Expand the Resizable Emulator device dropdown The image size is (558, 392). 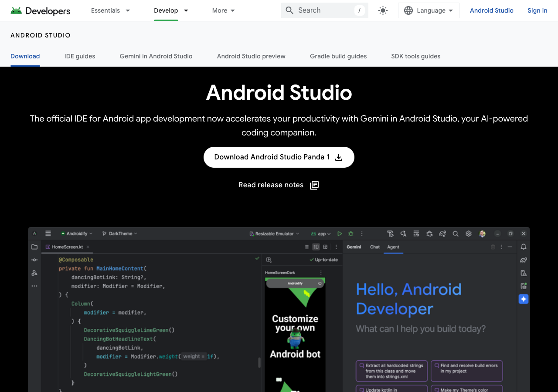click(274, 233)
